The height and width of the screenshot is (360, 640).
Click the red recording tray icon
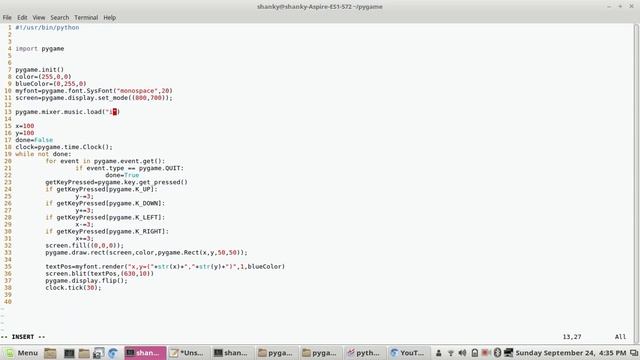coord(486,353)
